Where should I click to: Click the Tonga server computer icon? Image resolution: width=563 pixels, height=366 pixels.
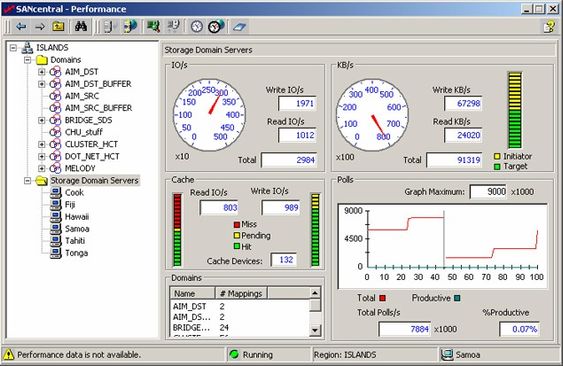(56, 253)
